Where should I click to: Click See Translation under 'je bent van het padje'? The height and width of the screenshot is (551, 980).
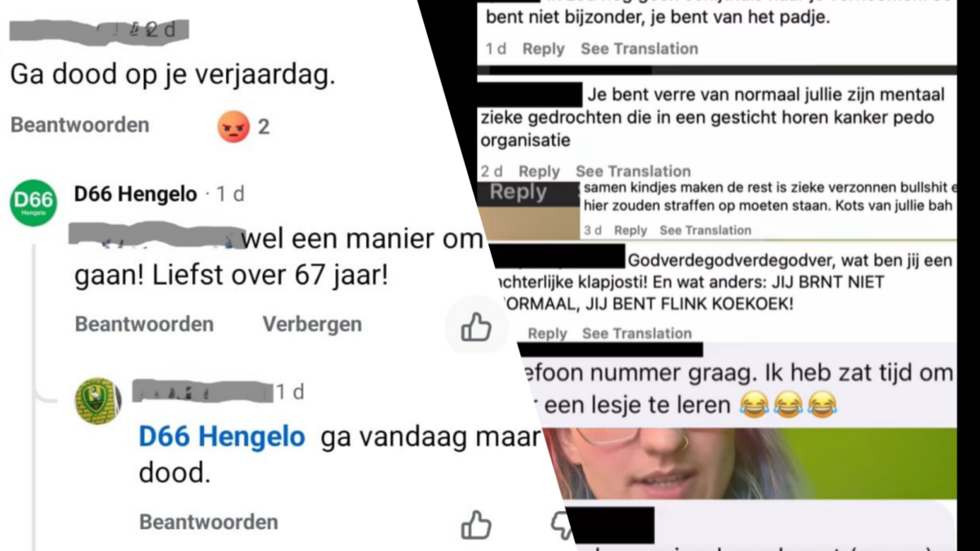coord(639,49)
